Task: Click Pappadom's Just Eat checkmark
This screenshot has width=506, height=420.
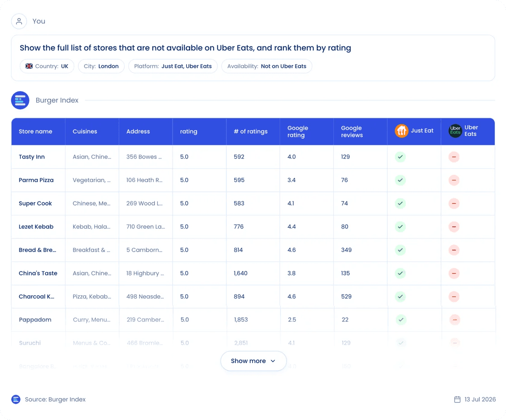Action: click(x=401, y=320)
